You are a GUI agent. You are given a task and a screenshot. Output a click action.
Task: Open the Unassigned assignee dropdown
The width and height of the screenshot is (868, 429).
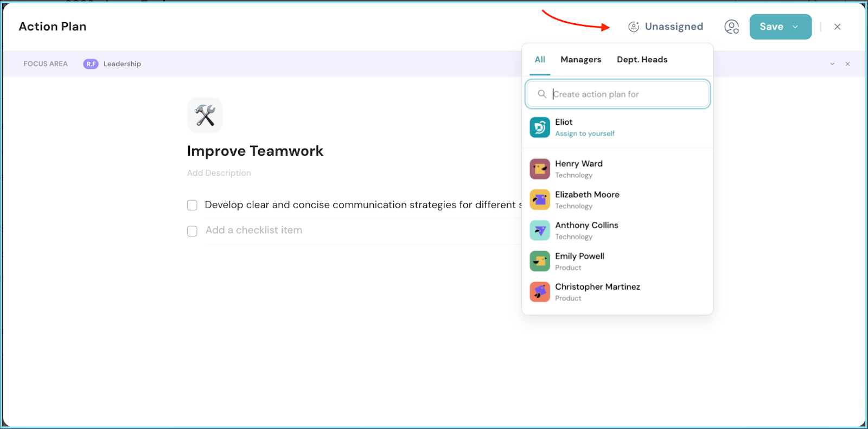(x=666, y=27)
